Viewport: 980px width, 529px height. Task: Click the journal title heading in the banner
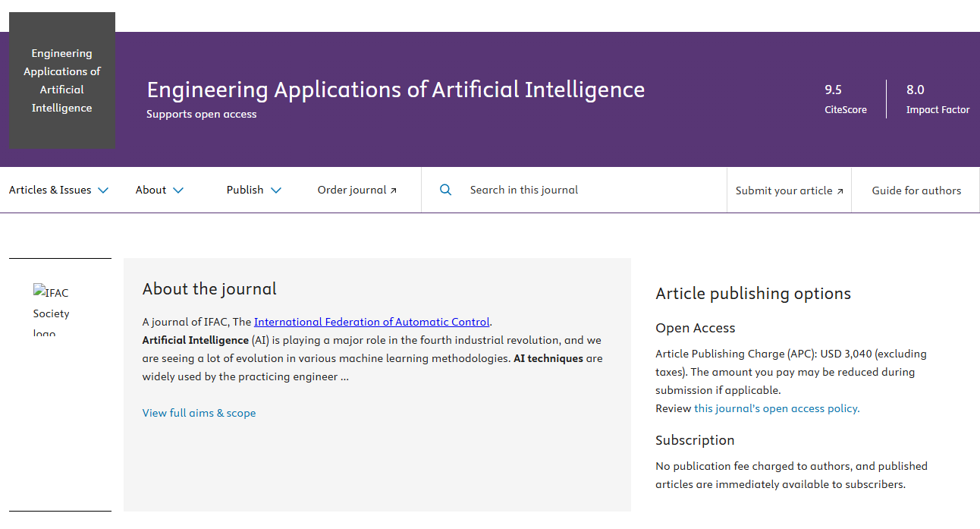(x=395, y=90)
